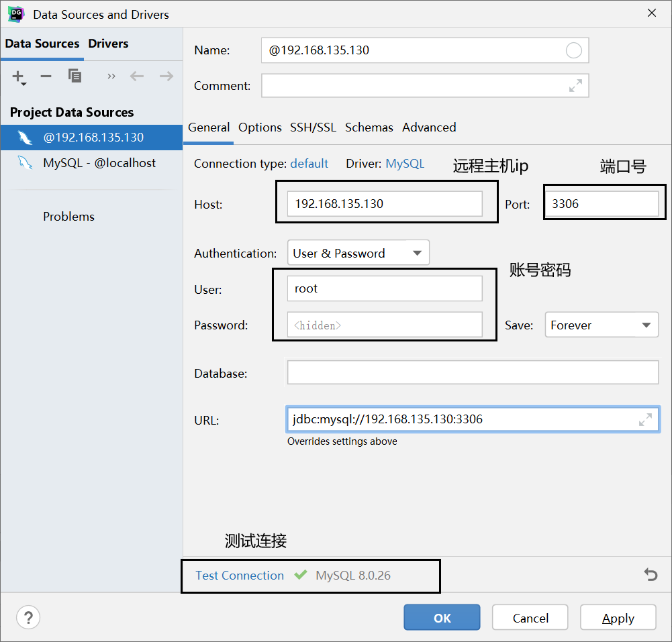Click the User field containing root
Viewport: 672px width, 642px height.
385,288
